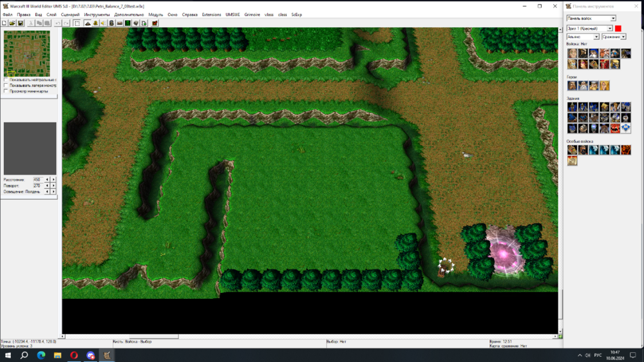Click the Undo arrow in toolbar
Screen dimensions: 644x362
pos(58,23)
